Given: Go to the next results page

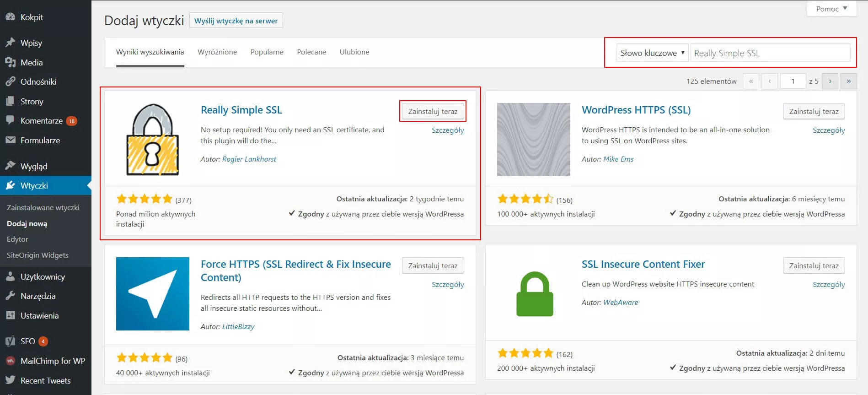Looking at the screenshot, I should click(x=830, y=81).
